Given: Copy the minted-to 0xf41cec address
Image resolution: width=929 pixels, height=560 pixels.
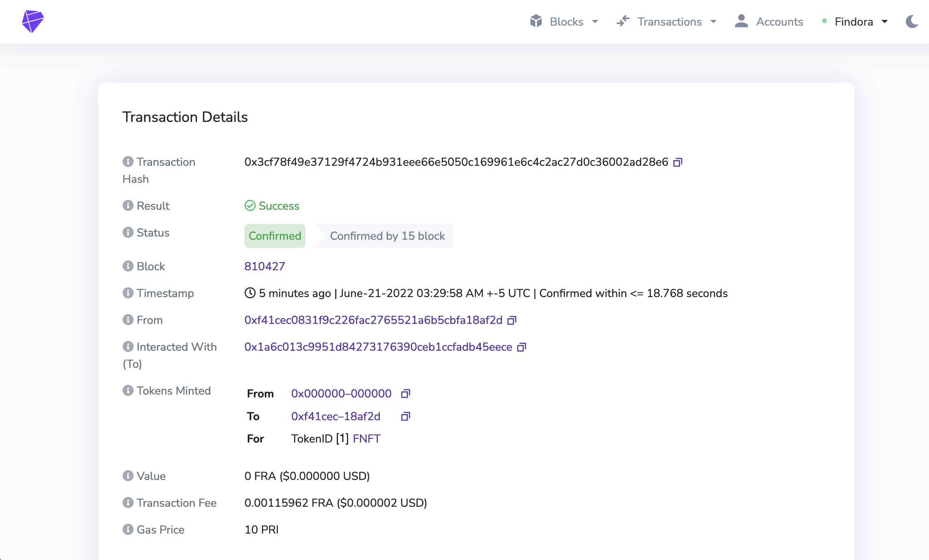Looking at the screenshot, I should pyautogui.click(x=406, y=417).
